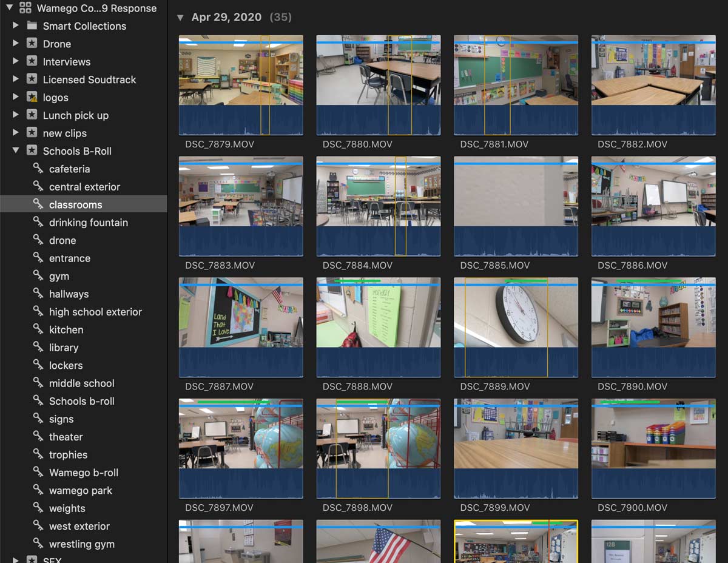
Task: Click the key icon next to central exterior
Action: click(38, 186)
